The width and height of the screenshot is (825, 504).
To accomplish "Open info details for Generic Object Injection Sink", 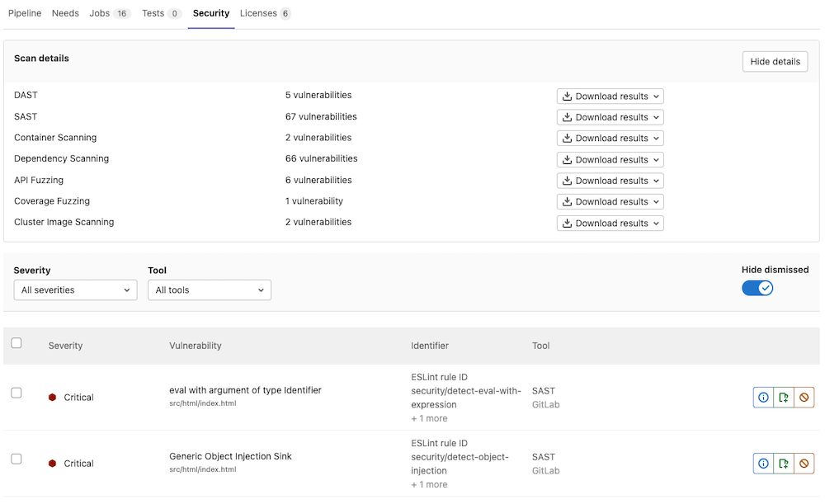I will [762, 463].
